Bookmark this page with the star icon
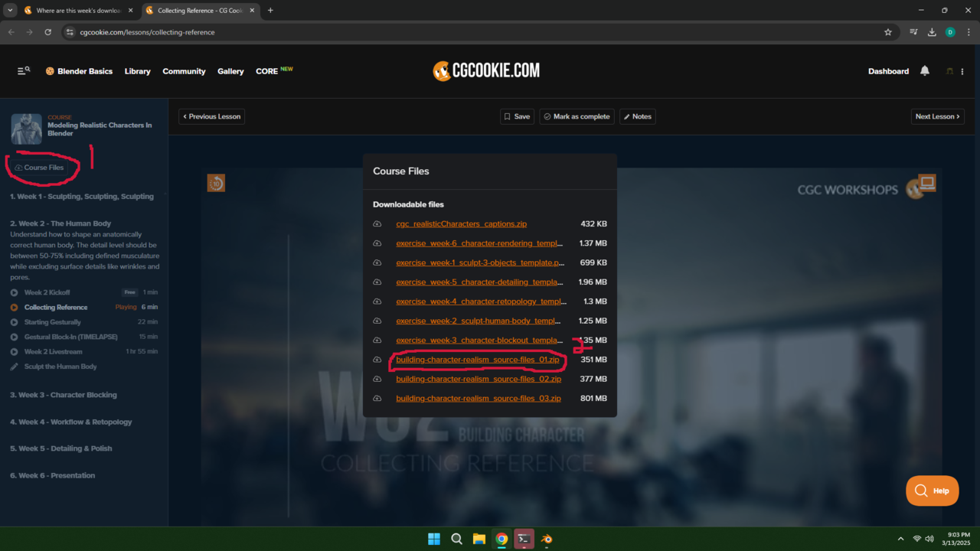Viewport: 980px width, 551px height. [x=888, y=32]
